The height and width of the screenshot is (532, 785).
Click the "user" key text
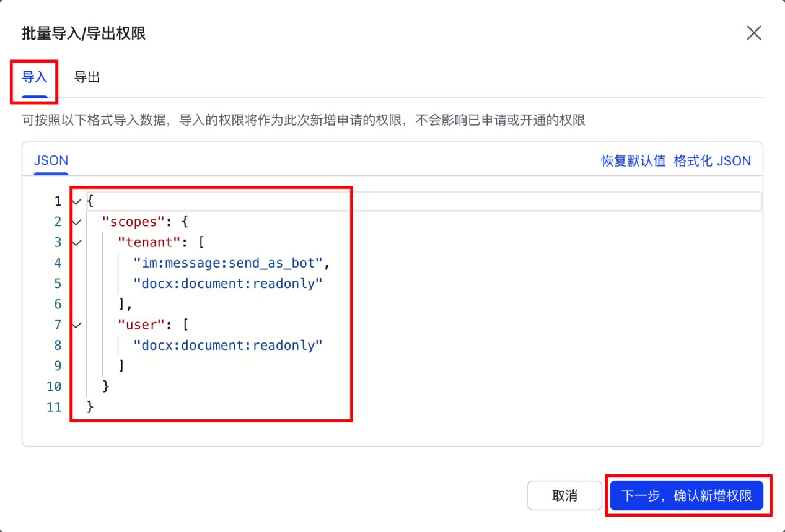point(141,325)
